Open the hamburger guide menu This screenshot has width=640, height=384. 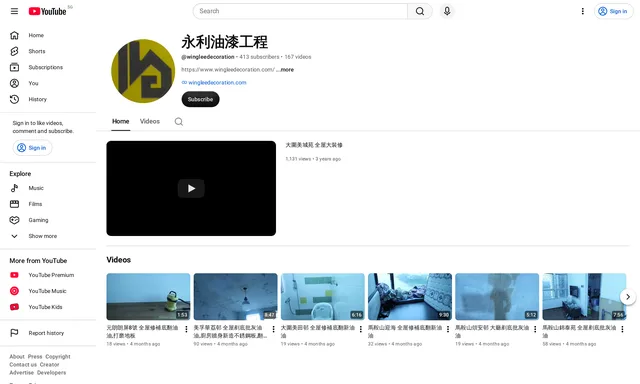coord(14,11)
